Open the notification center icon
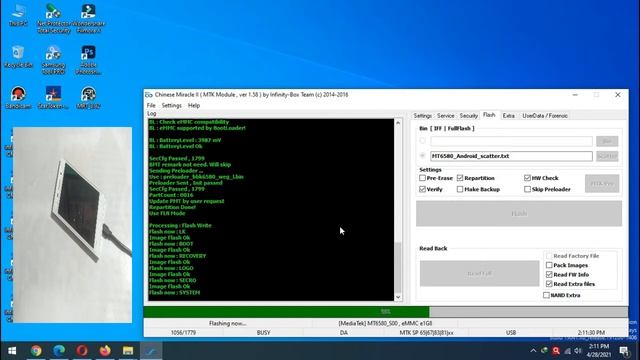The height and width of the screenshot is (360, 640). 624,351
